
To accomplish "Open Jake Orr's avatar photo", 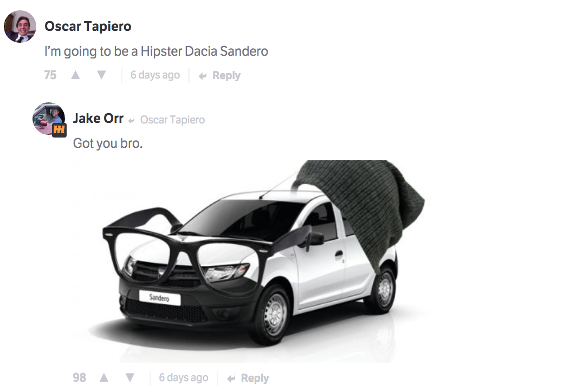I will pos(48,119).
